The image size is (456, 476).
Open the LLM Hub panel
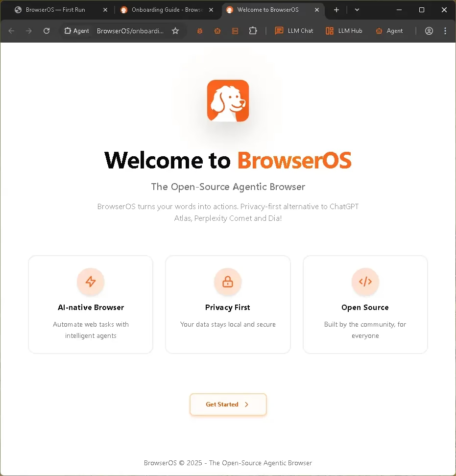344,31
